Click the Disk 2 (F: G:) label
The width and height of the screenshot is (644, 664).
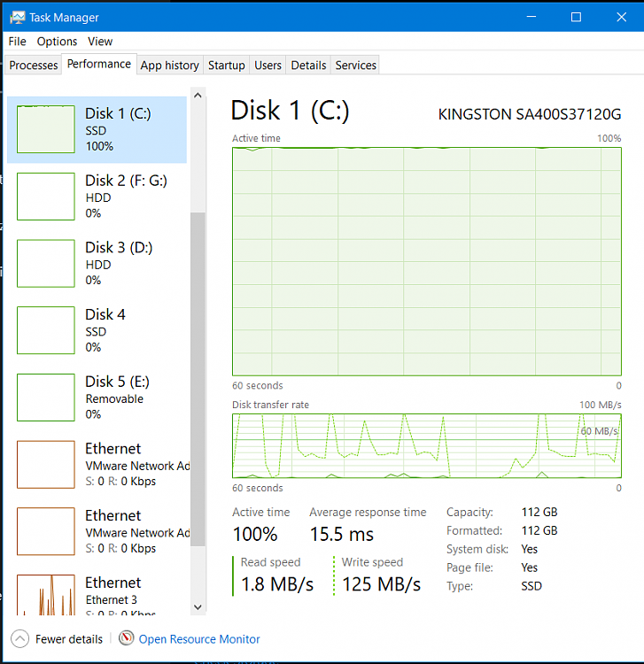pyautogui.click(x=127, y=181)
